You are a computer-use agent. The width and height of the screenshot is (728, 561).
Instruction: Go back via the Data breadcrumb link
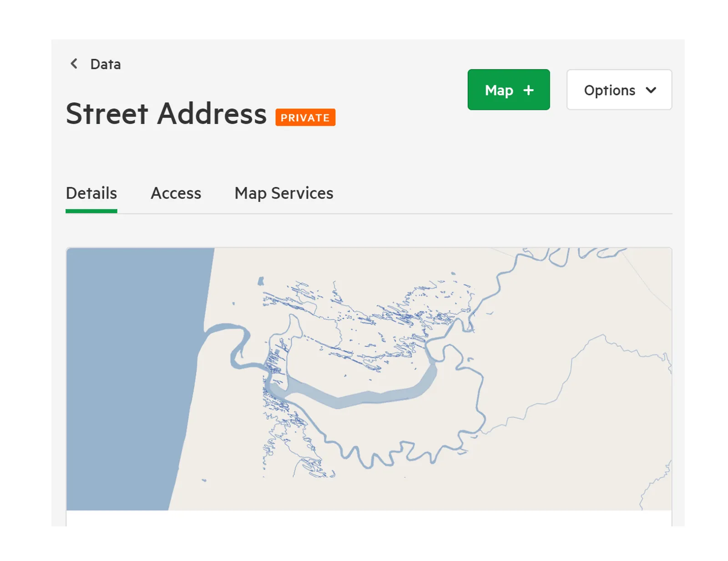106,64
